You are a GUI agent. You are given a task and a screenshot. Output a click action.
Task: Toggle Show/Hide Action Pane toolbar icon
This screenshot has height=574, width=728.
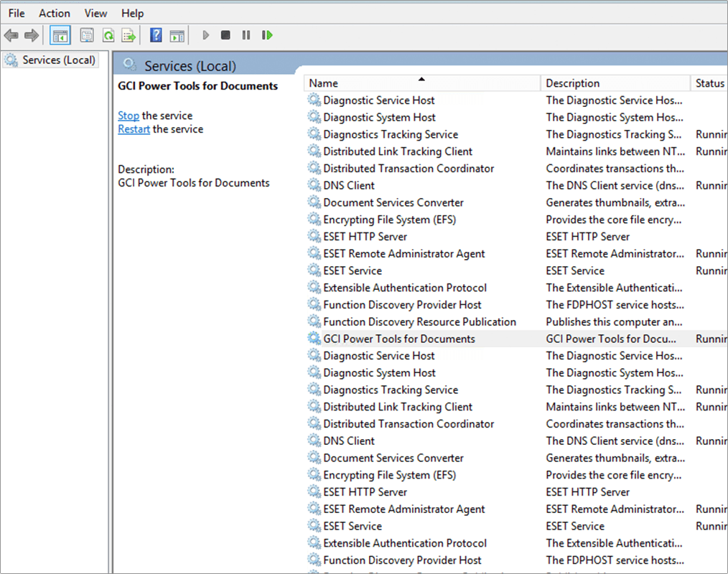click(x=177, y=36)
